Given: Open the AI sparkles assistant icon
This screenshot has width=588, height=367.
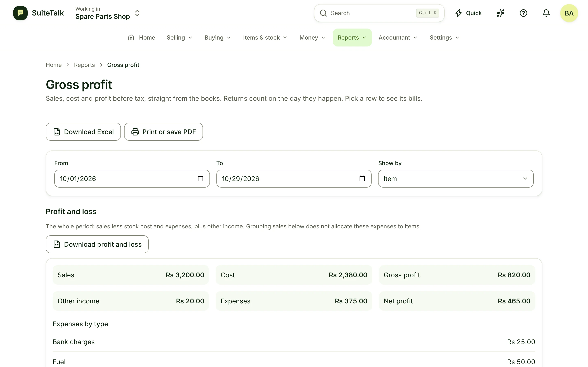Looking at the screenshot, I should 500,13.
